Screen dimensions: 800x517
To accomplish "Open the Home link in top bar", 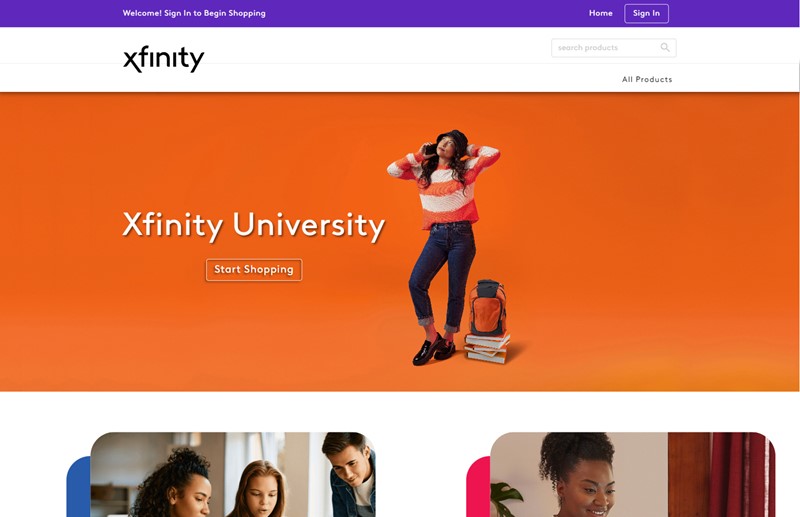I will (601, 13).
